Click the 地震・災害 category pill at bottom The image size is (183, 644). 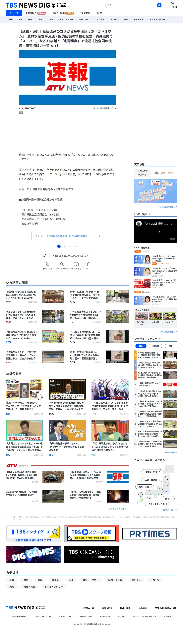click(29, 587)
